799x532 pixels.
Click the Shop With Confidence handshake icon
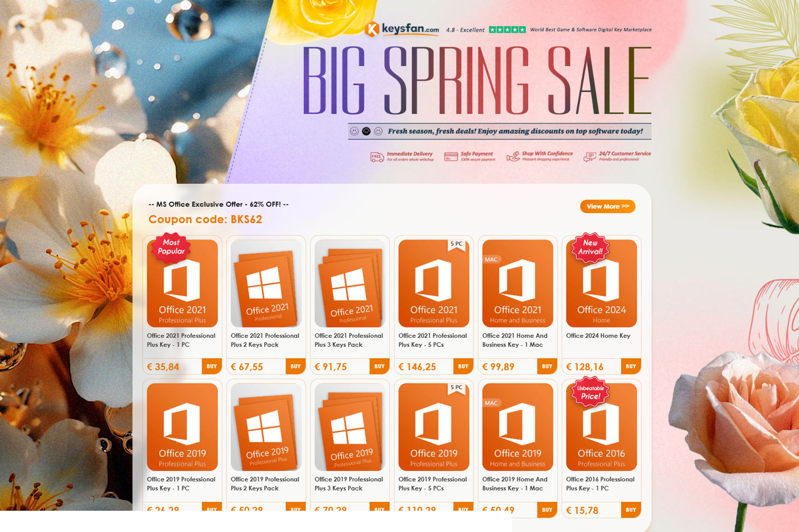coord(513,157)
